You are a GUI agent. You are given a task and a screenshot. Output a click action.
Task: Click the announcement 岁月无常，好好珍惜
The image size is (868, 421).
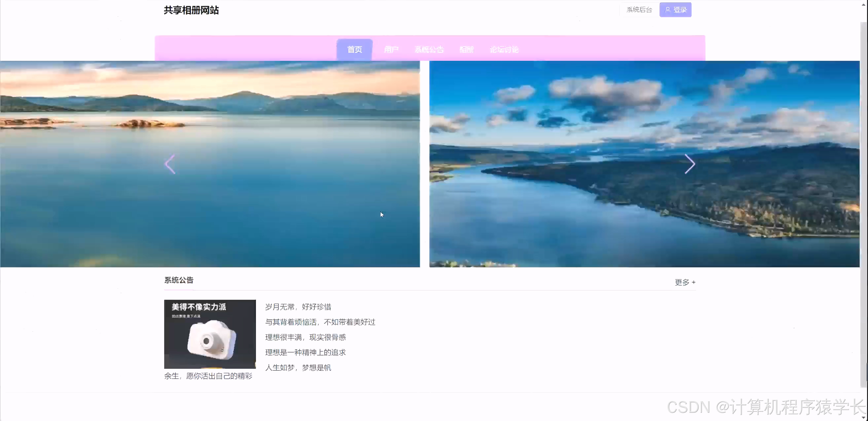click(x=298, y=307)
